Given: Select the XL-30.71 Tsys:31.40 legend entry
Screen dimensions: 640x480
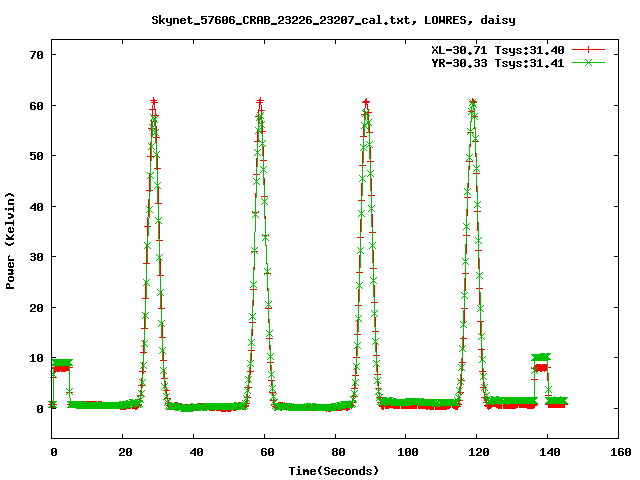Looking at the screenshot, I should (x=498, y=50).
